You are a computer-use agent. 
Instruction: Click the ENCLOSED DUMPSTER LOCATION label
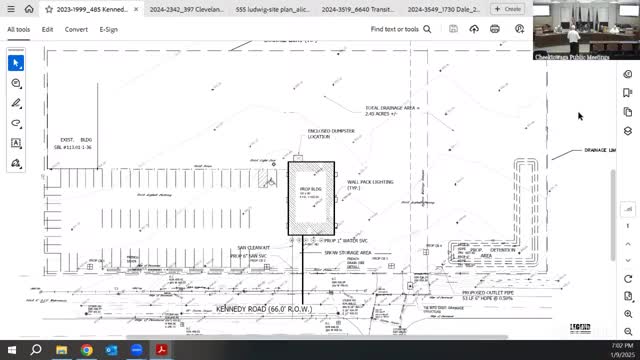(331, 134)
